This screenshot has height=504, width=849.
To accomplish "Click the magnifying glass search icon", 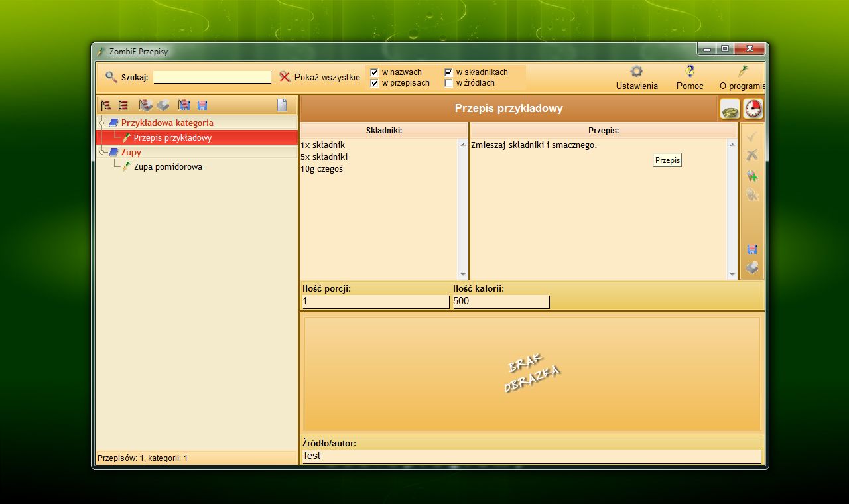I will (111, 77).
